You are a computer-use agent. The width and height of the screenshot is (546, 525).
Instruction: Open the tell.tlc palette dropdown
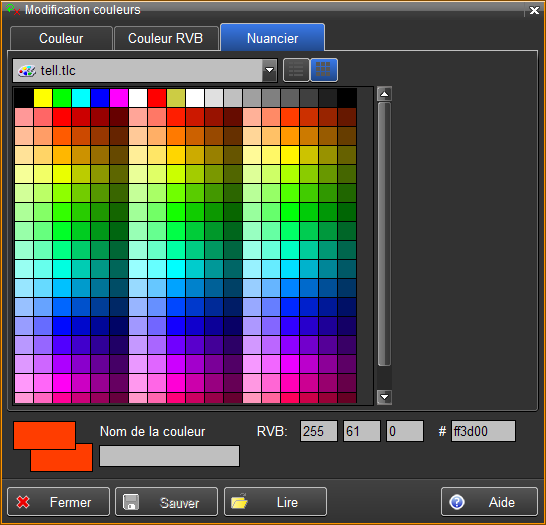pos(270,70)
